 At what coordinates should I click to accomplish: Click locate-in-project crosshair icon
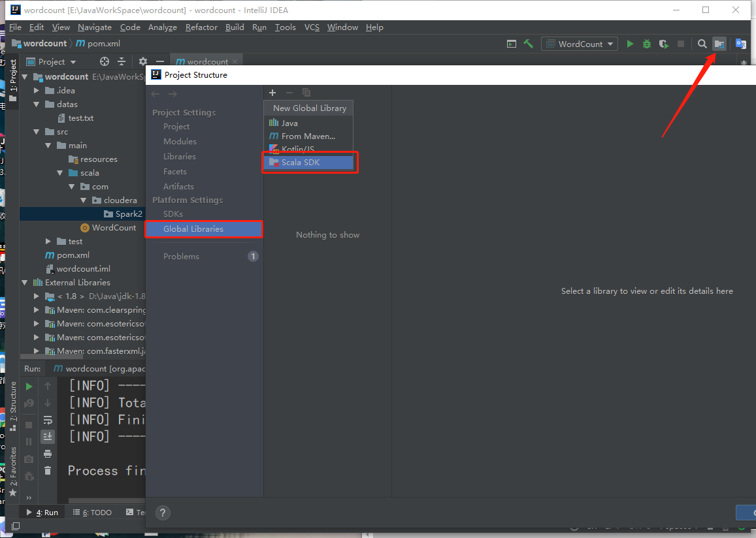[x=104, y=61]
